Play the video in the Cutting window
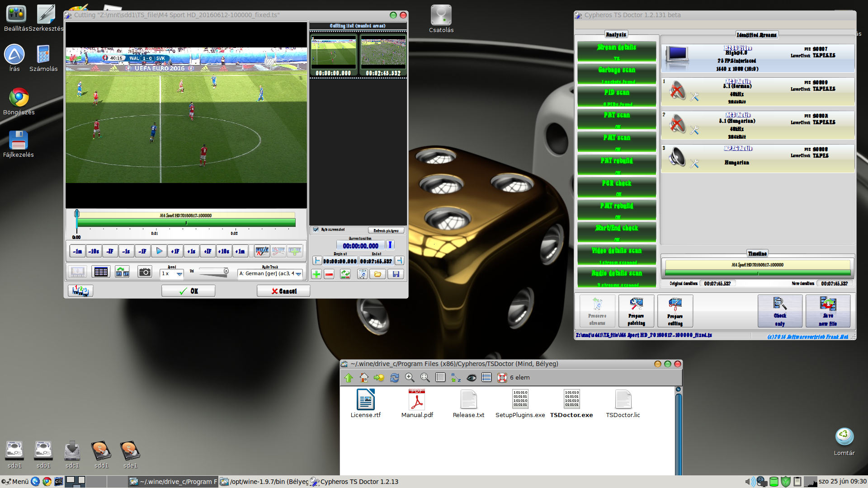 (159, 251)
